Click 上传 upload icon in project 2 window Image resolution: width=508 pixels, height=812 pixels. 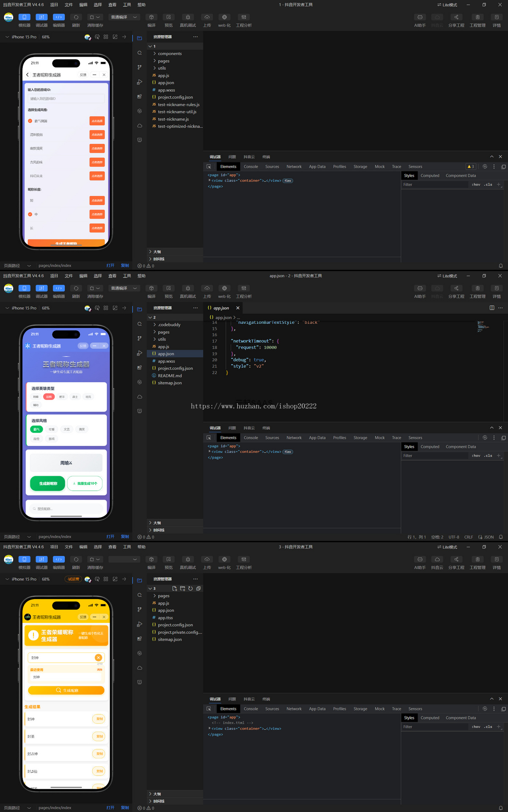click(207, 289)
